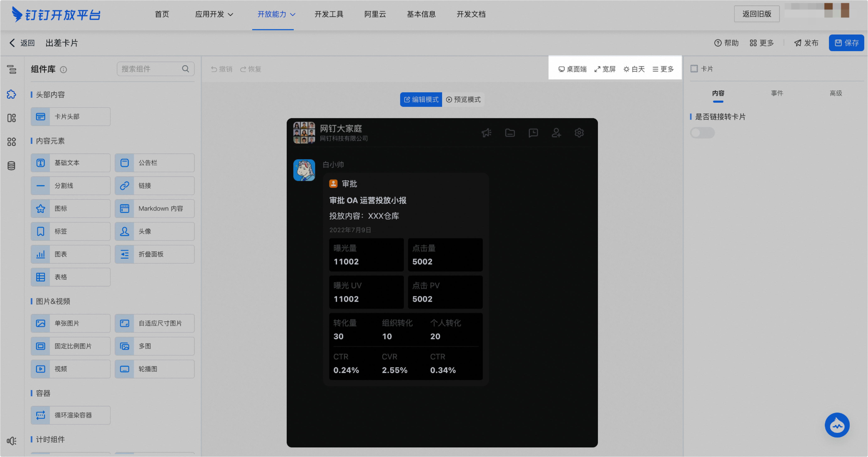Toggle the 是否链接转卡片 switch
Image resolution: width=868 pixels, height=457 pixels.
pyautogui.click(x=702, y=133)
